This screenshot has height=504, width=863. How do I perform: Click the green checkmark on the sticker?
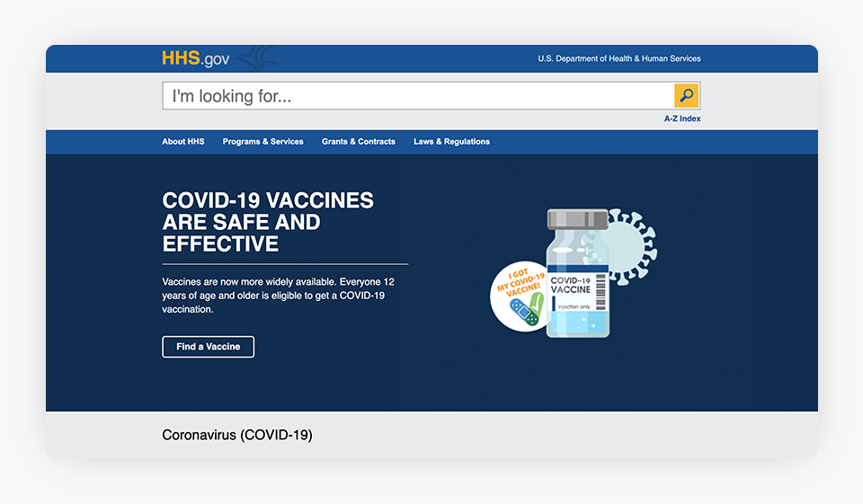pyautogui.click(x=536, y=304)
